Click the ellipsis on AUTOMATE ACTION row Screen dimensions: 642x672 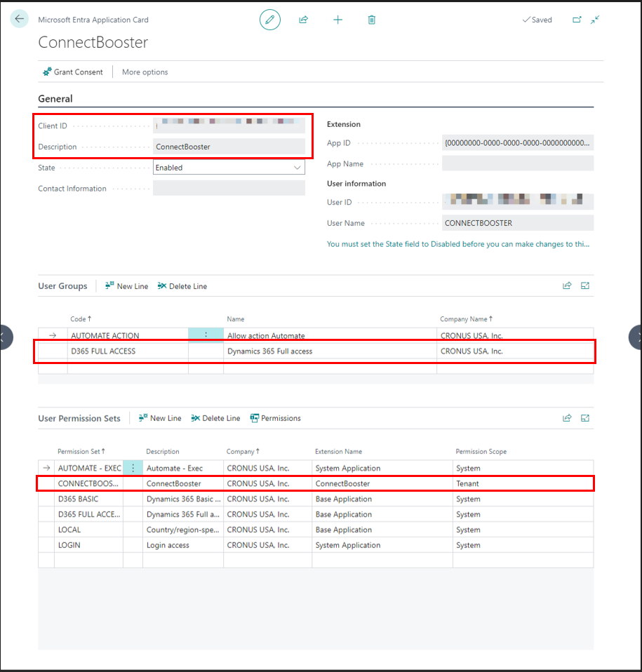coord(206,335)
